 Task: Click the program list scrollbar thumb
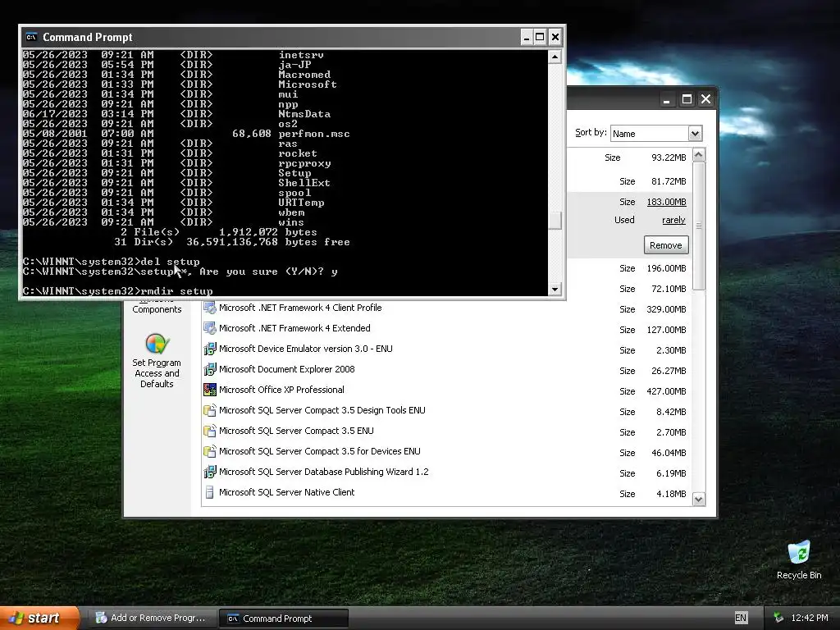[699, 226]
